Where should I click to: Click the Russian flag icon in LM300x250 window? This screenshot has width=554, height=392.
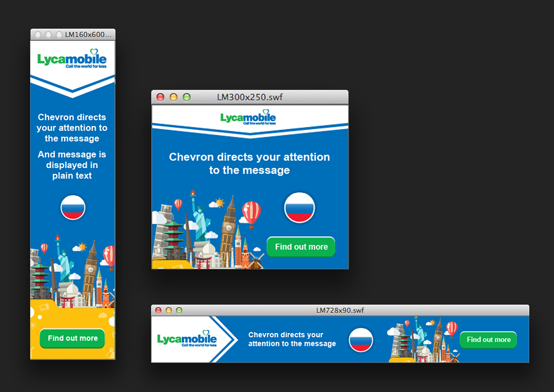click(300, 207)
